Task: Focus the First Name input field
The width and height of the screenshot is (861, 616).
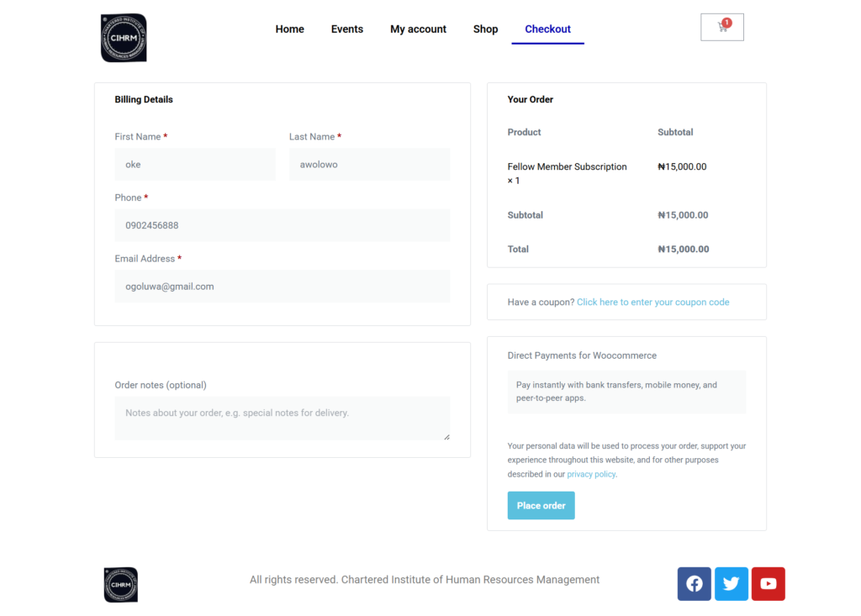Action: [195, 165]
